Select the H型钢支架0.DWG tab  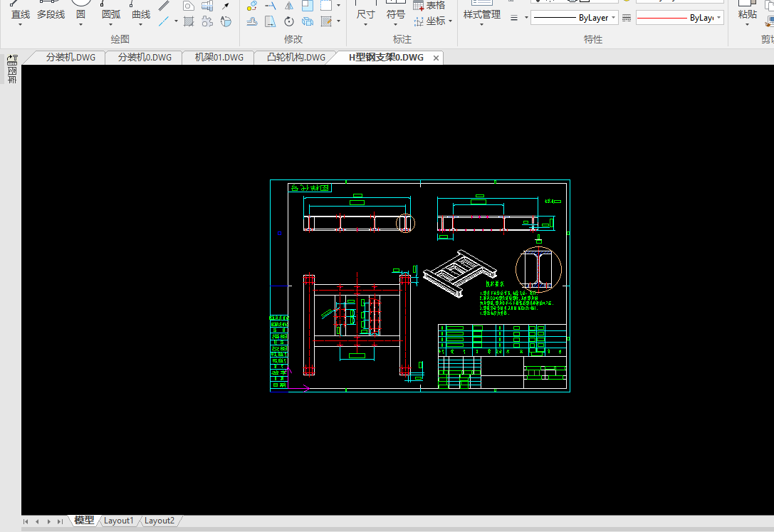(386, 57)
